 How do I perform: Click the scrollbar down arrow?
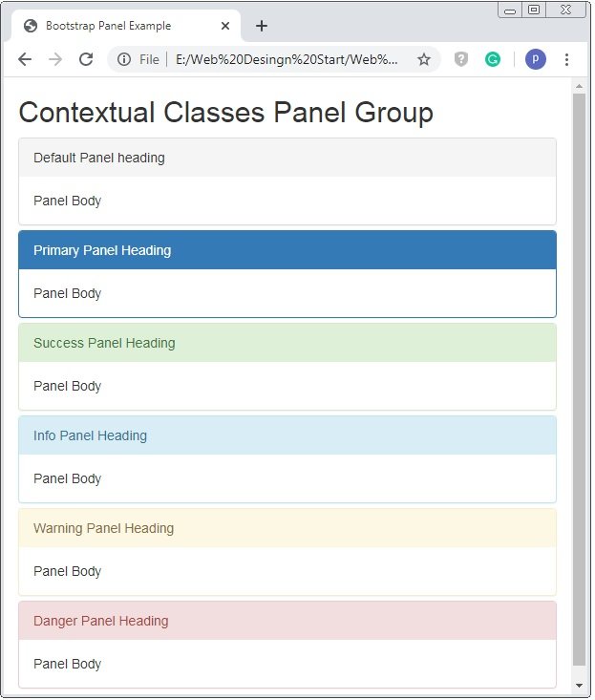tap(579, 685)
